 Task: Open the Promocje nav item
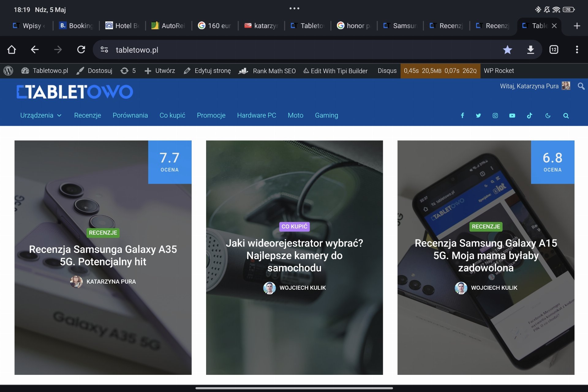pos(211,115)
